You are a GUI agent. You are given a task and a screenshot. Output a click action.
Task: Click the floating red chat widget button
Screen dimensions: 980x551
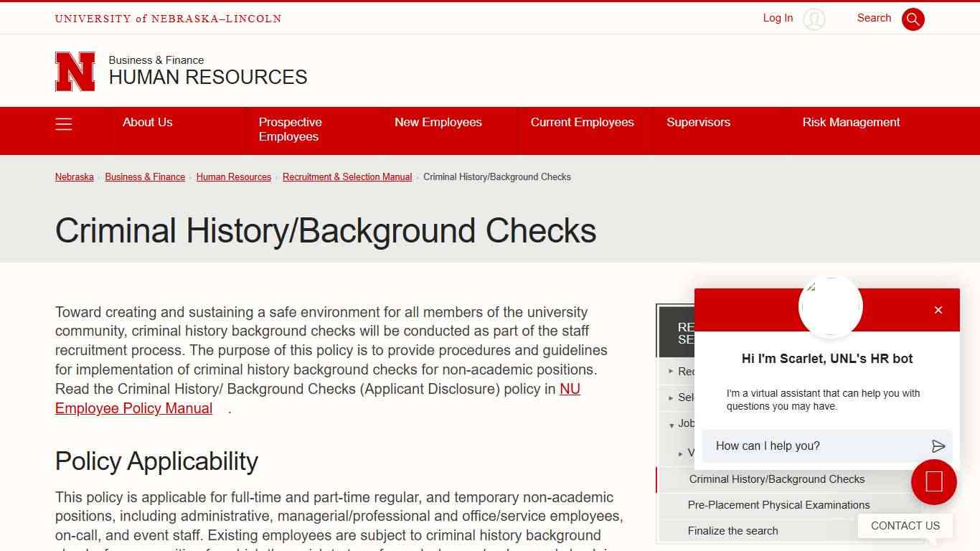[x=933, y=482]
